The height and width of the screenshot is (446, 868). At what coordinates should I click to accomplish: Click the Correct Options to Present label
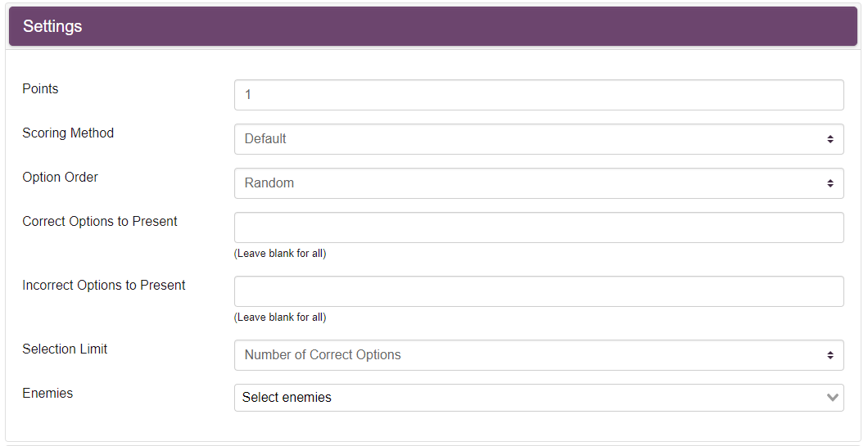(x=100, y=221)
